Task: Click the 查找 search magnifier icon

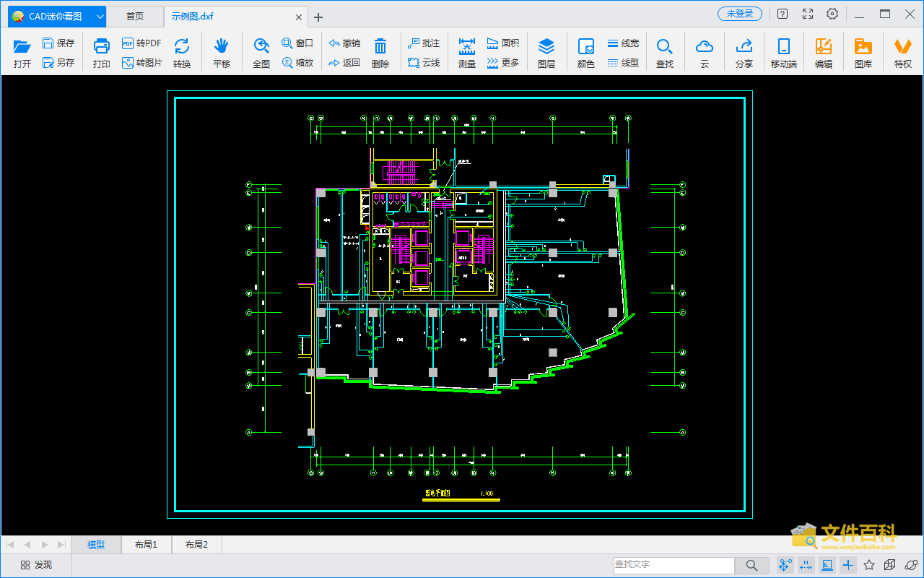Action: 665,46
